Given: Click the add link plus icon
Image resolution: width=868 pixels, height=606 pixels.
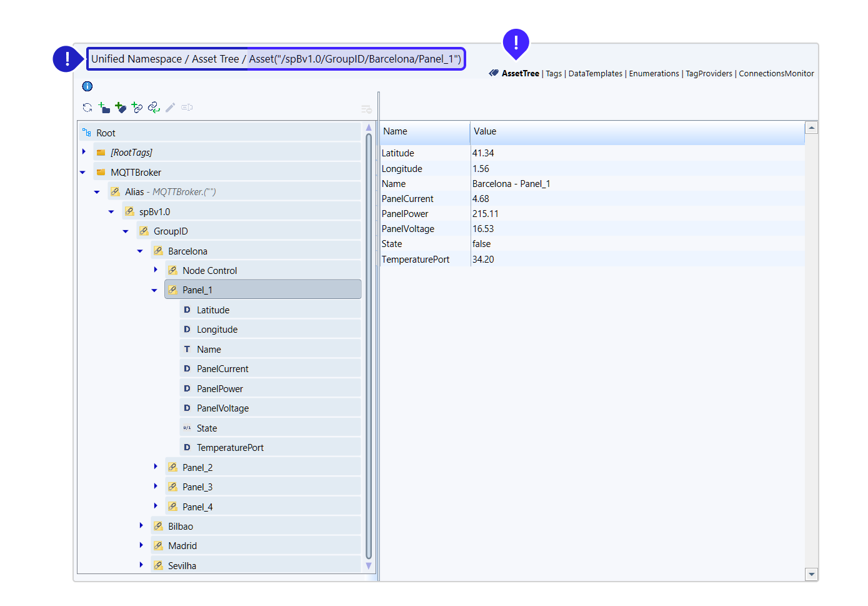Looking at the screenshot, I should coord(137,108).
